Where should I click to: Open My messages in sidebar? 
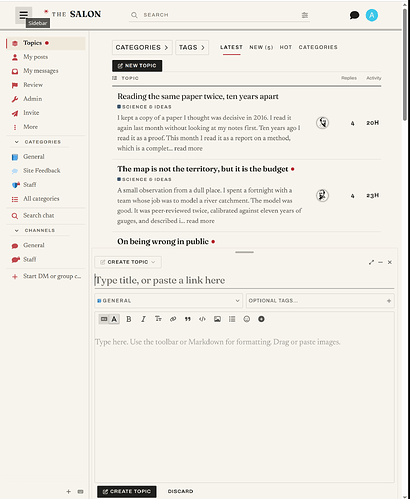coord(46,71)
